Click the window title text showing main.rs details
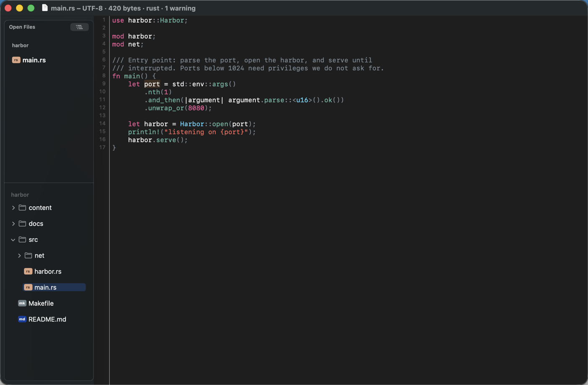This screenshot has width=588, height=385. tap(123, 8)
